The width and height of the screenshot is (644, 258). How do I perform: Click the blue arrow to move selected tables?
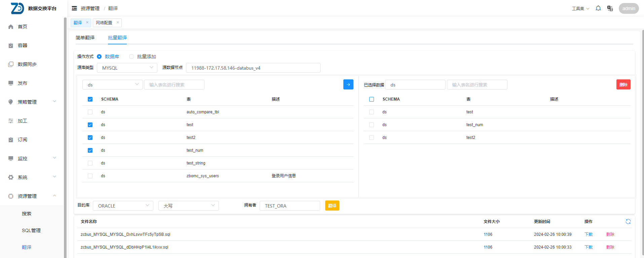pos(348,84)
